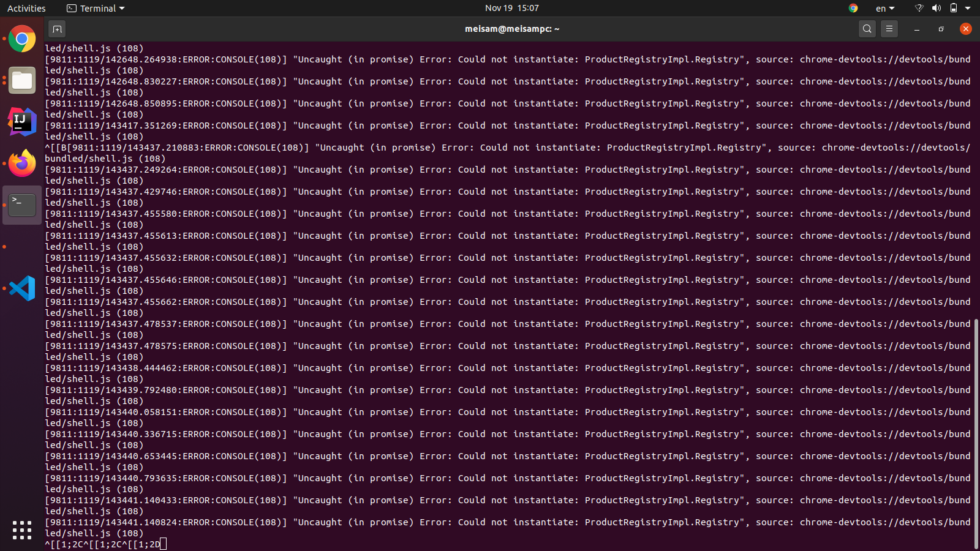980x551 pixels.
Task: Click the meisam@meisampc title bar text
Action: pos(512,28)
